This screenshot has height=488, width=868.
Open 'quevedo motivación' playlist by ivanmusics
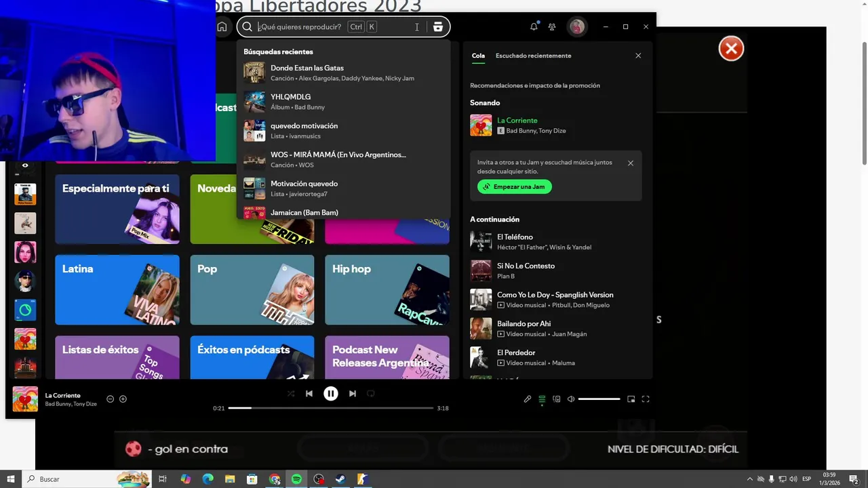coord(343,131)
